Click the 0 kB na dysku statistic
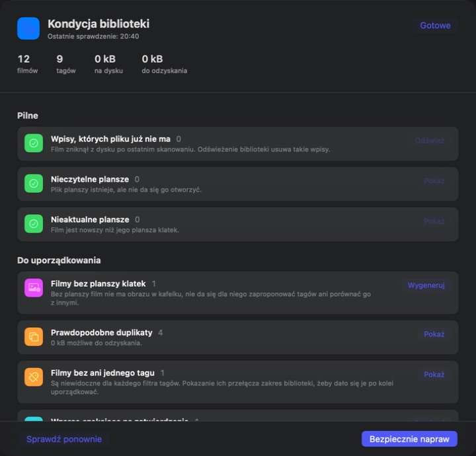 point(108,64)
